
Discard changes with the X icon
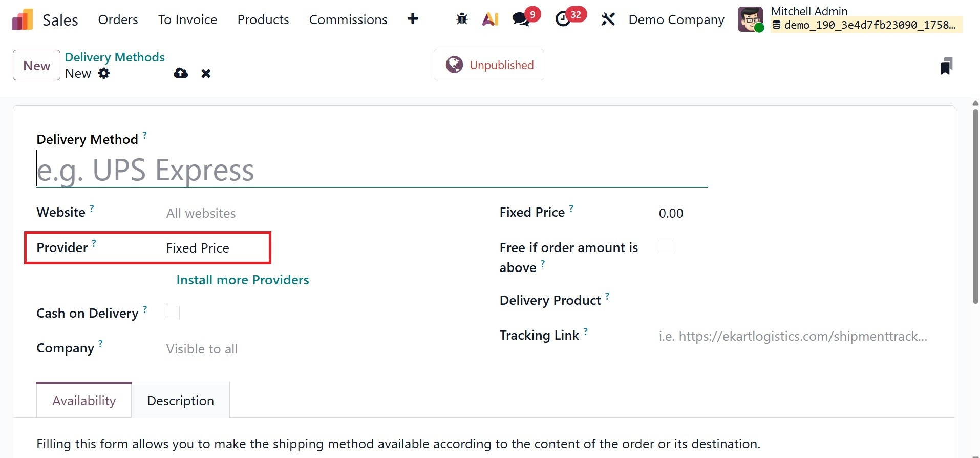206,73
